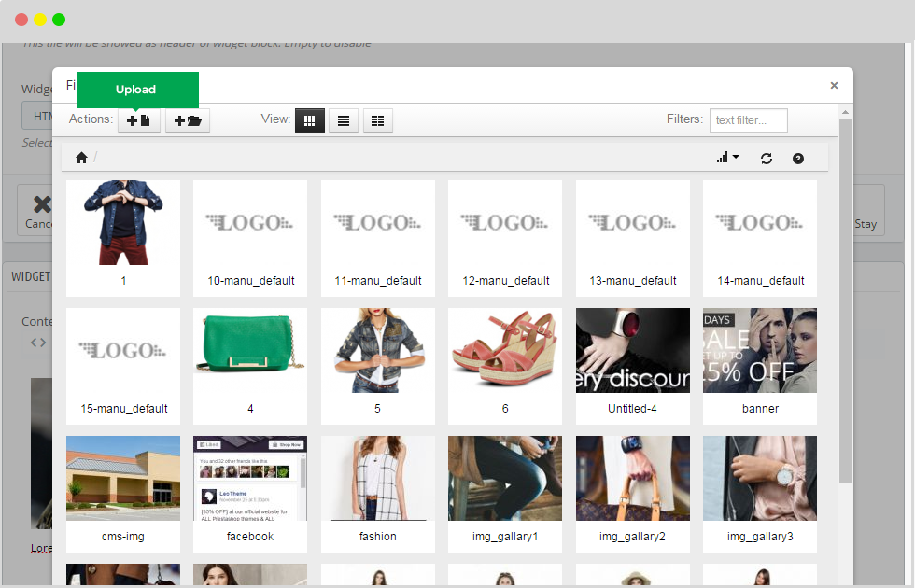The height and width of the screenshot is (588, 915).
Task: Click the scrollbar up arrow
Action: [845, 112]
